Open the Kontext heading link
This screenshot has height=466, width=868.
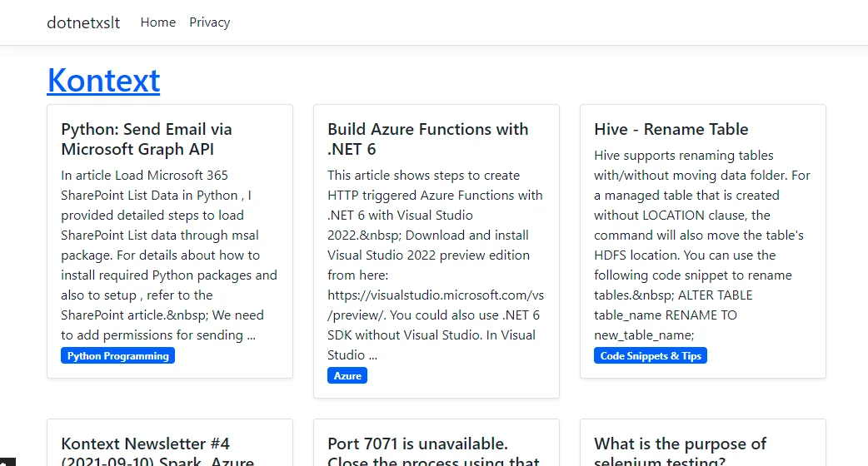point(103,81)
